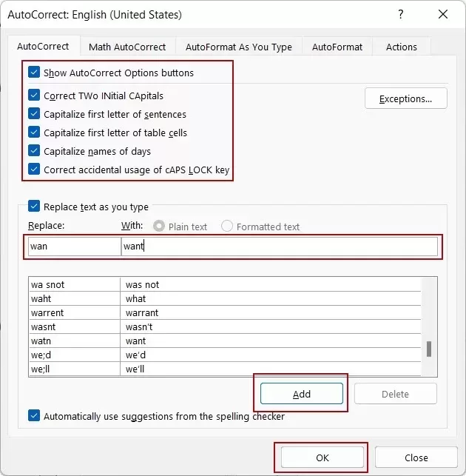The height and width of the screenshot is (476, 466).
Task: Open the AutoFormat As You Type tab
Action: [238, 47]
